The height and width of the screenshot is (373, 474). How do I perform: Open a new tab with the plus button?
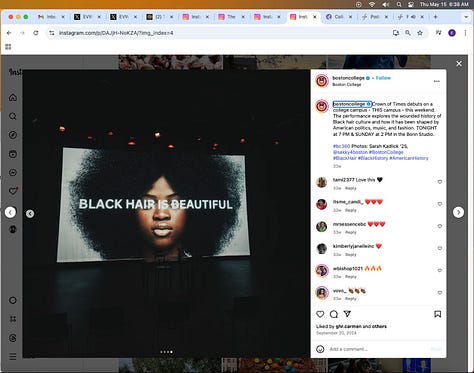point(435,17)
